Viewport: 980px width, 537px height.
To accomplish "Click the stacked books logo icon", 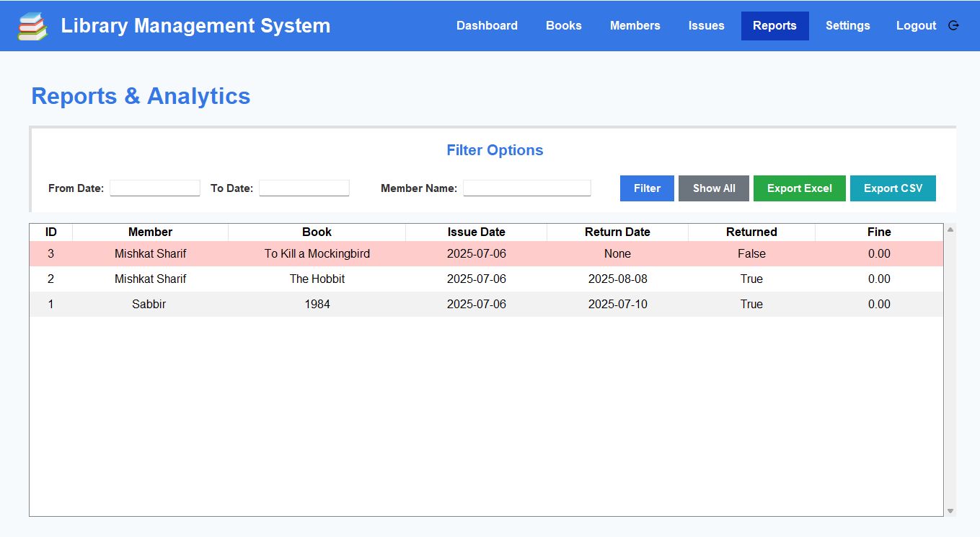I will 32,26.
